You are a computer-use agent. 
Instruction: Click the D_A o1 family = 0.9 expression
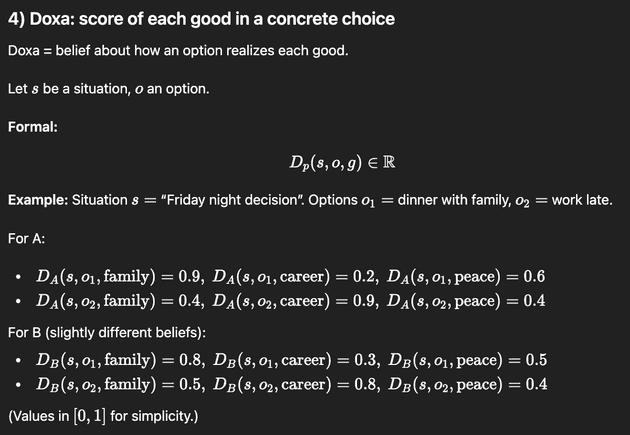[120, 277]
